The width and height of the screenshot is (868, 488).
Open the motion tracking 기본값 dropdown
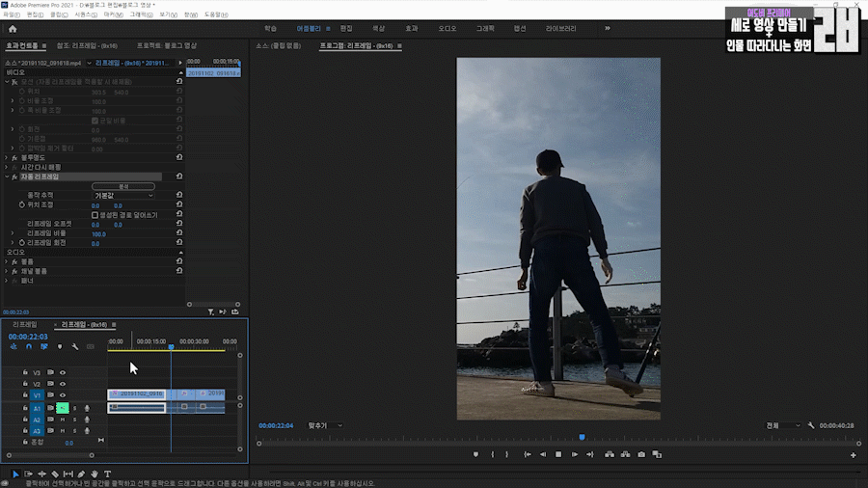[x=122, y=196]
